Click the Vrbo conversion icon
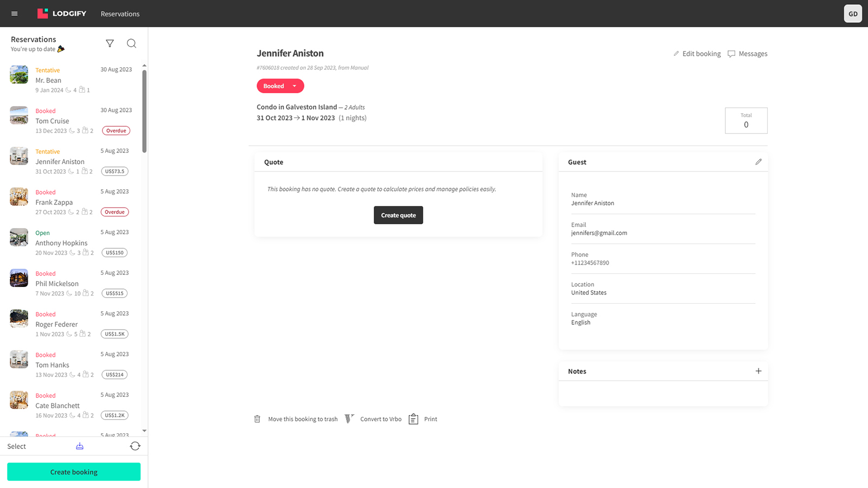Viewport: 868px width, 488px height. click(x=349, y=419)
